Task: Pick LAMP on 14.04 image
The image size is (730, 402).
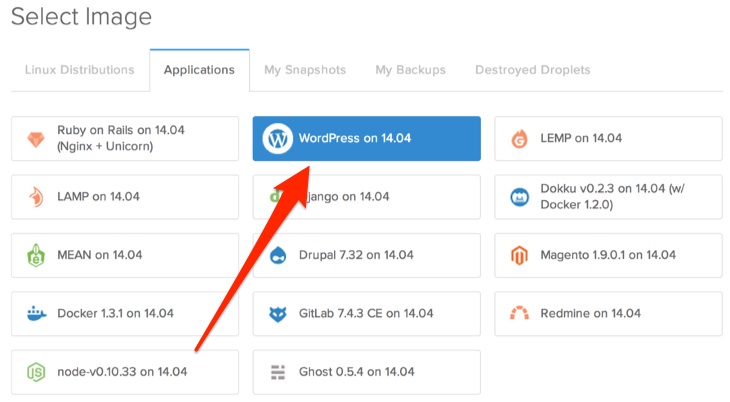Action: [125, 197]
